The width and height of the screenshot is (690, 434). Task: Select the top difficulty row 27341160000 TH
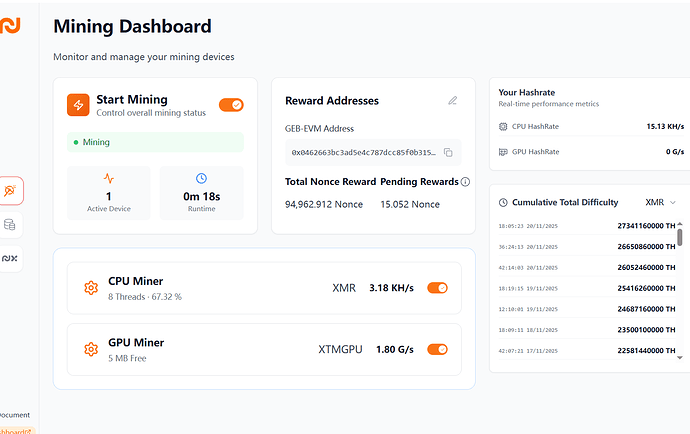pyautogui.click(x=585, y=227)
